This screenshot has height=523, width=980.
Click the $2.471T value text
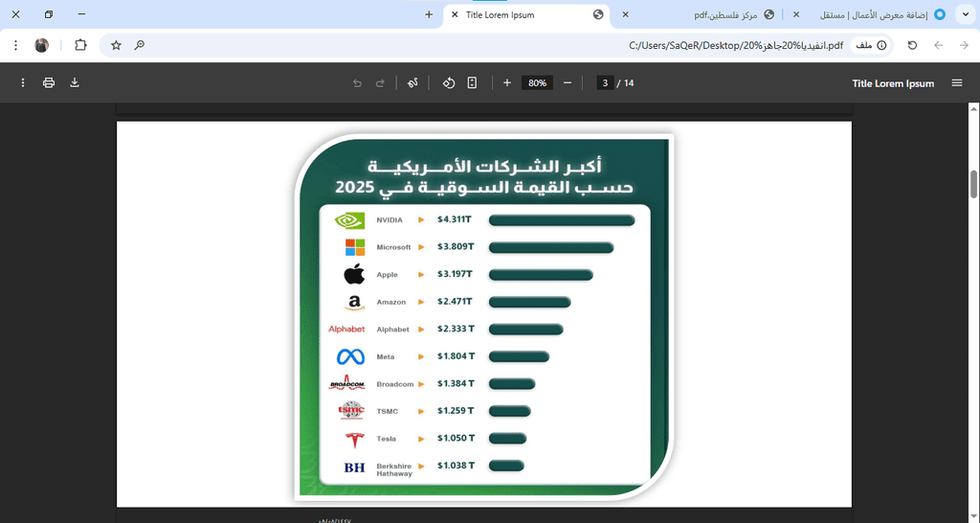coord(455,302)
